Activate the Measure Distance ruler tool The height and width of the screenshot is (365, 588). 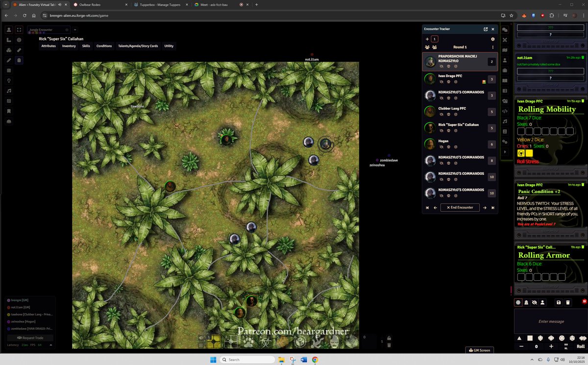(19, 50)
